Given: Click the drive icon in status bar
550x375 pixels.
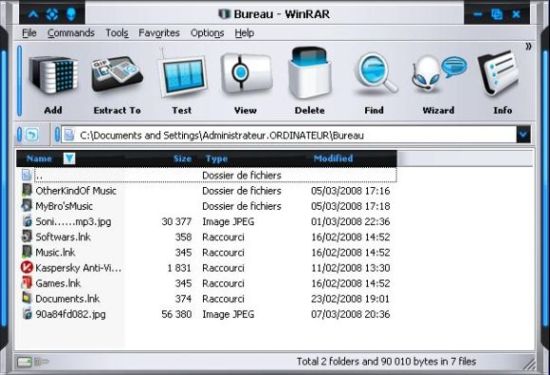Looking at the screenshot, I should click(24, 362).
